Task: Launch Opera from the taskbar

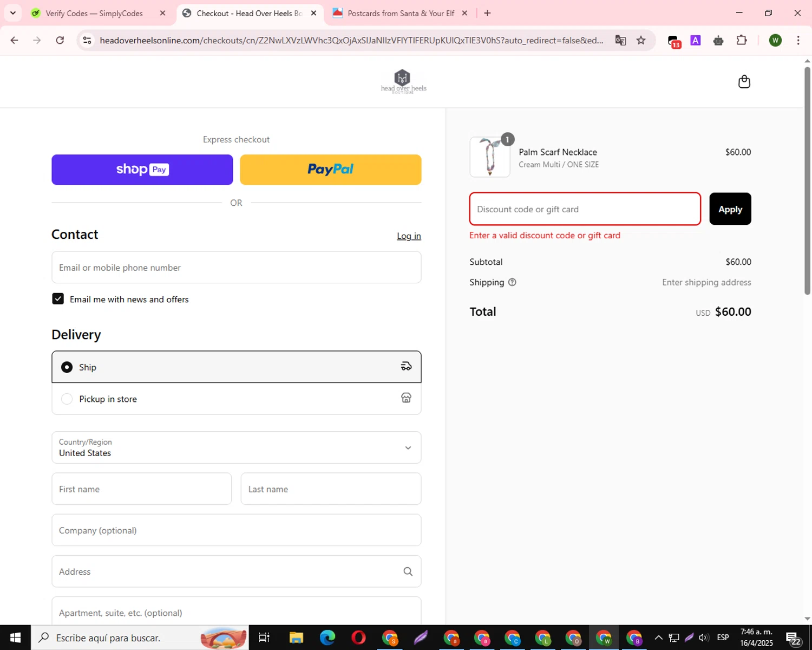Action: (x=358, y=638)
